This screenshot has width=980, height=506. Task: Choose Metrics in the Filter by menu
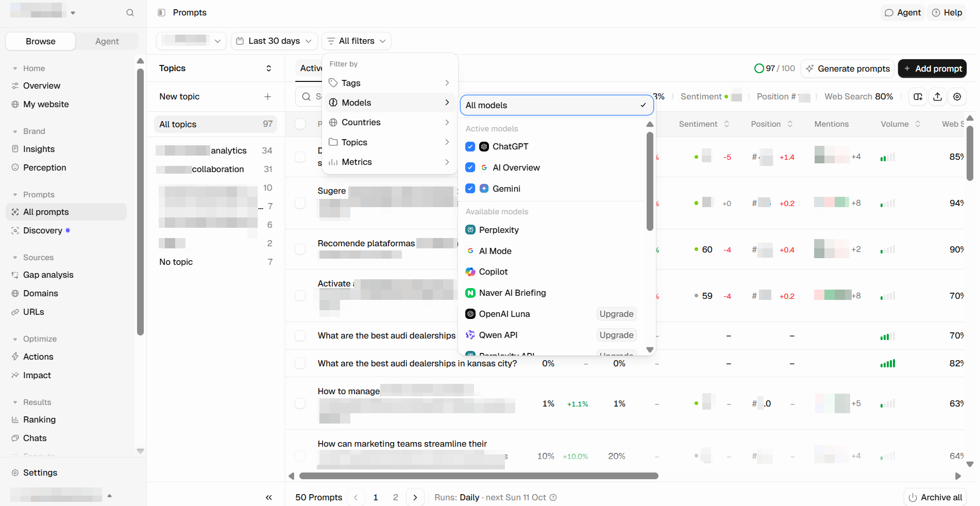click(390, 162)
